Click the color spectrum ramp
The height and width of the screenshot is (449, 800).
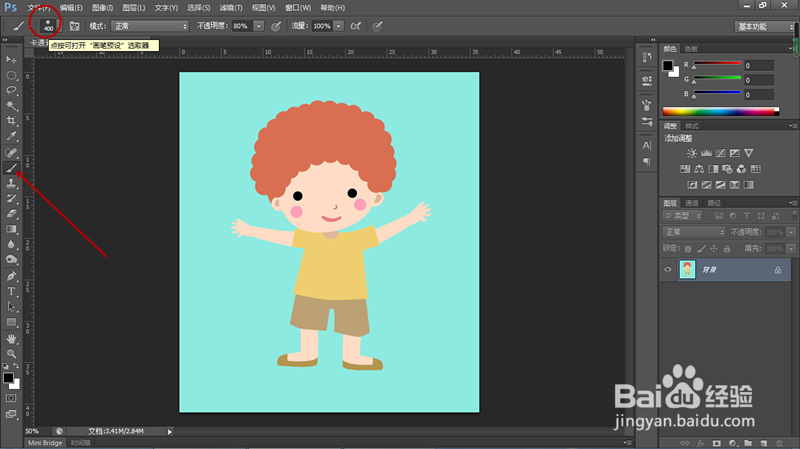(720, 112)
